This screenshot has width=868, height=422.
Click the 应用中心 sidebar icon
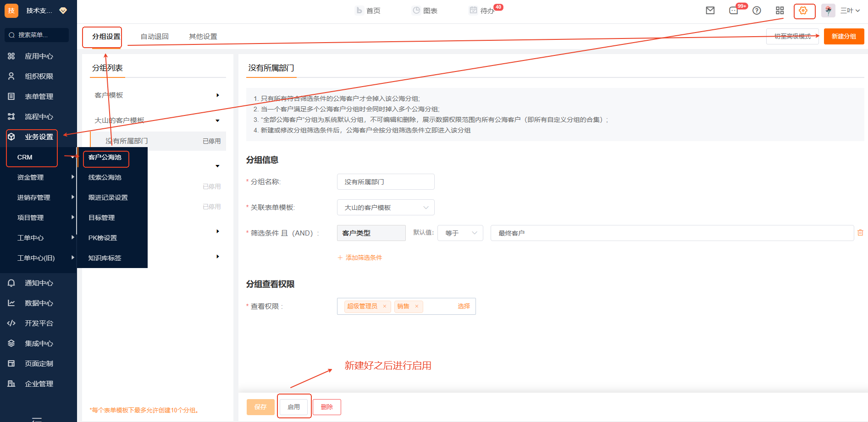tap(11, 56)
